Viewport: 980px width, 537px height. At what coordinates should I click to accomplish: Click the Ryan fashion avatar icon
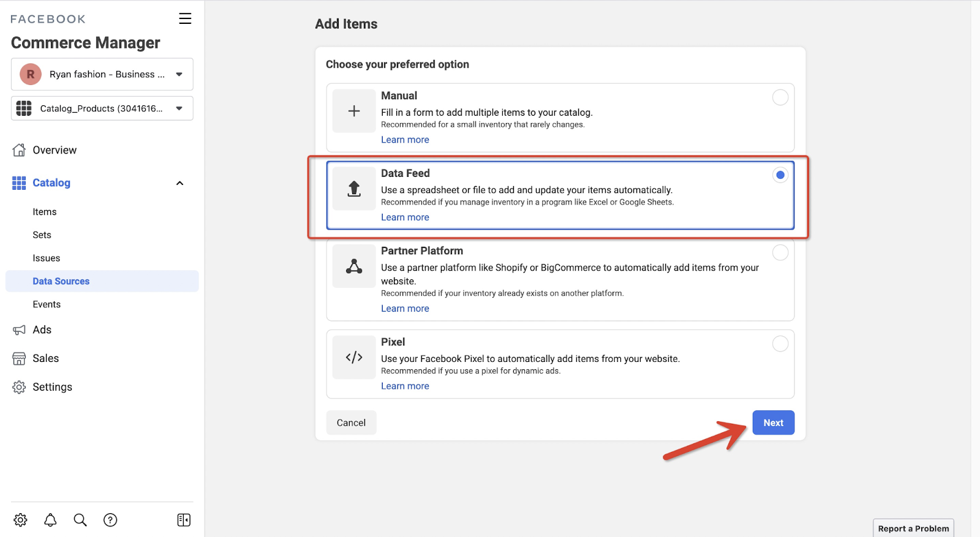[x=31, y=74]
